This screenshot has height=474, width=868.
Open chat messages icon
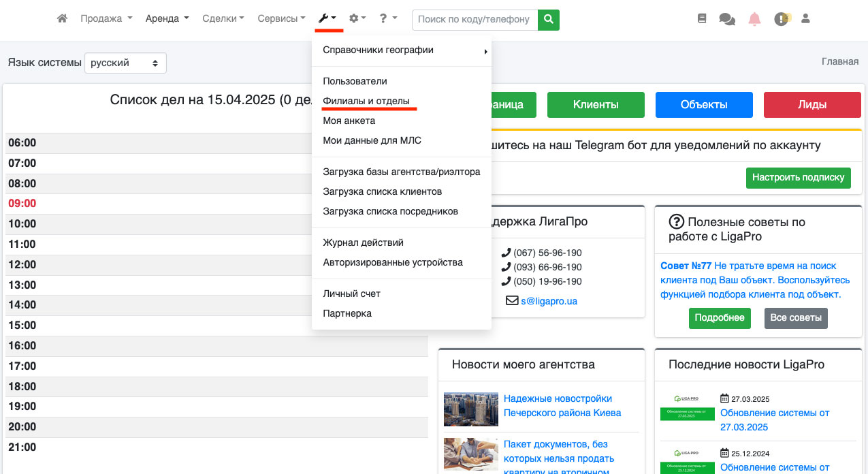[727, 19]
